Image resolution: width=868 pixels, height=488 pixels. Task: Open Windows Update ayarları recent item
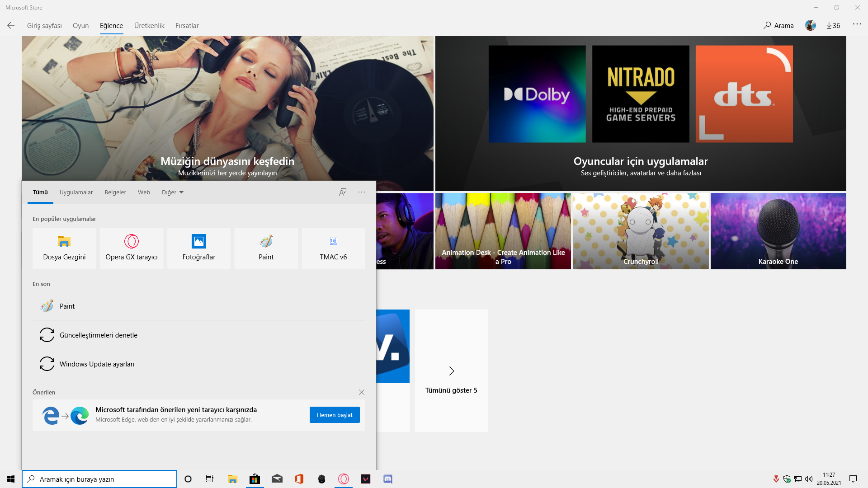pos(97,364)
